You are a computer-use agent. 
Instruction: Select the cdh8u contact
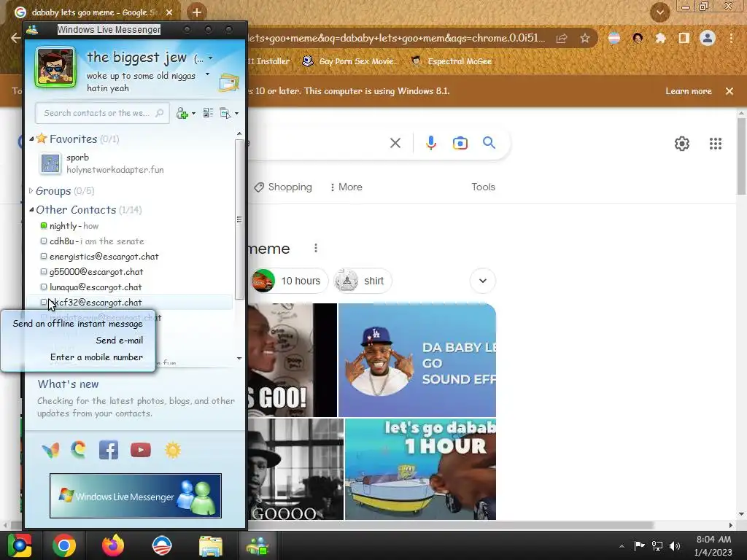130,241
